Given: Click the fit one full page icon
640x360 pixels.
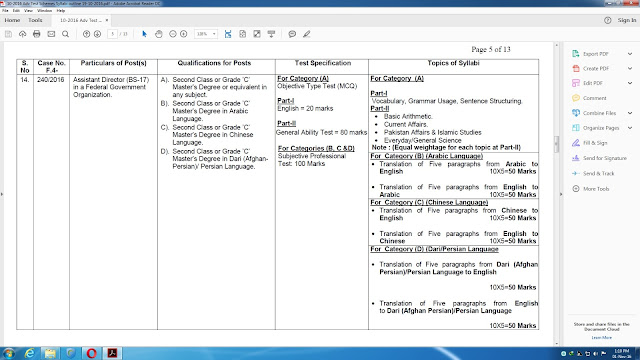Looking at the screenshot, I should (x=242, y=34).
